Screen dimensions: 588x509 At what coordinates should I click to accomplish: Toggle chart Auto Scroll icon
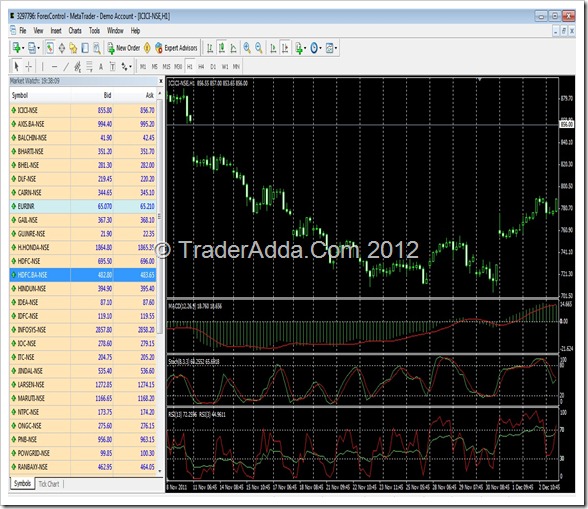273,48
